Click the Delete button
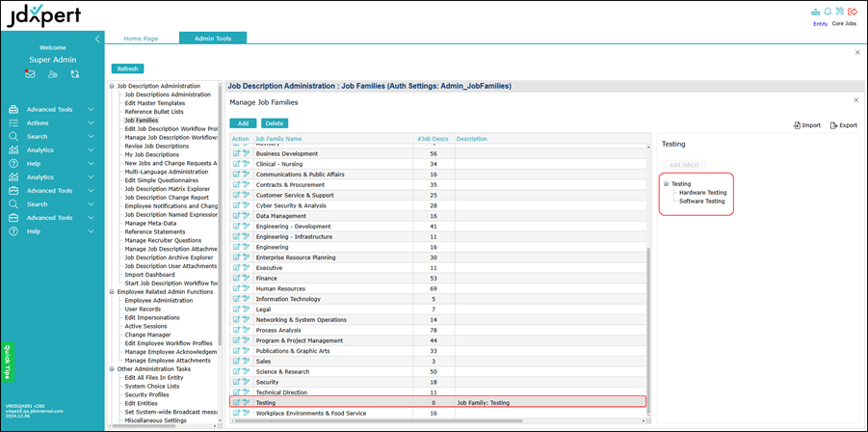The height and width of the screenshot is (432, 868). click(275, 123)
